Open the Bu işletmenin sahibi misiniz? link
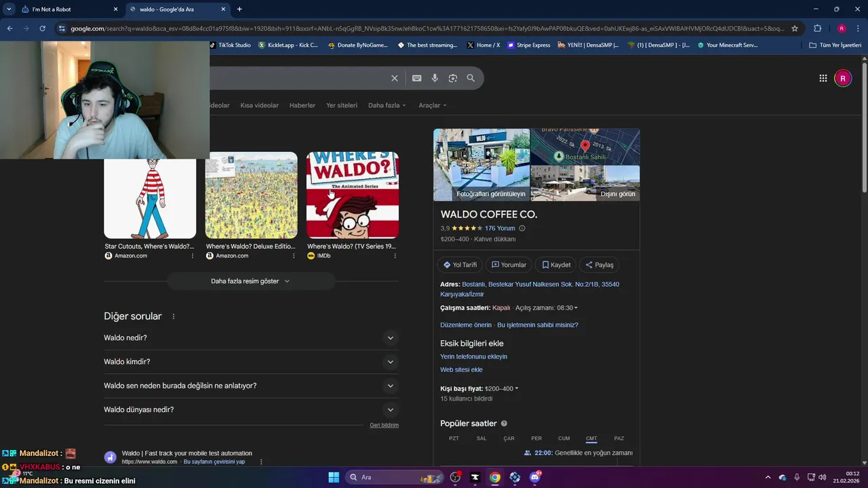The height and width of the screenshot is (488, 868). [538, 325]
